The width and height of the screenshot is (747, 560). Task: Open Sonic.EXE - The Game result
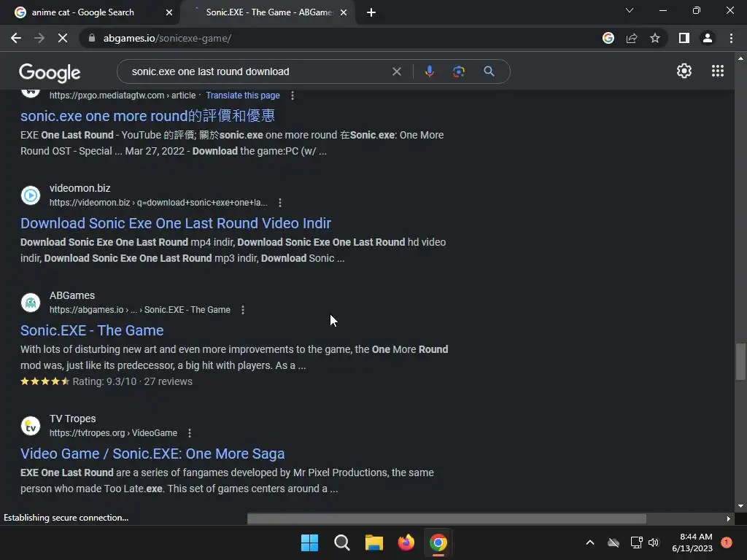click(92, 330)
